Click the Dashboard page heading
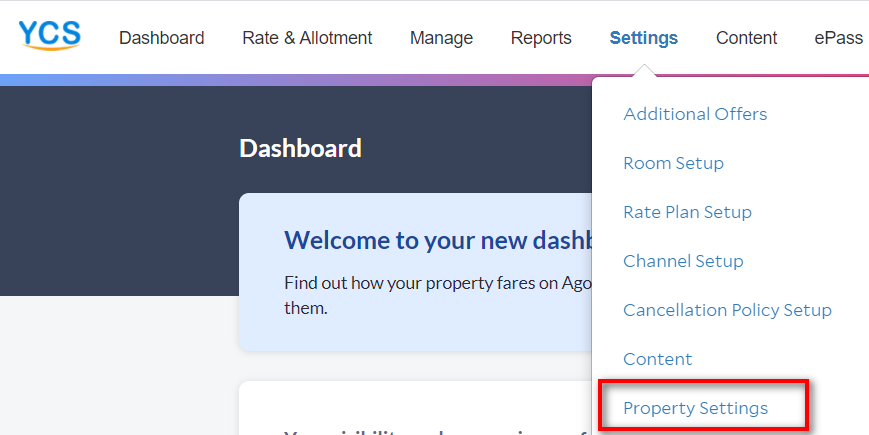This screenshot has width=869, height=435. pos(300,149)
